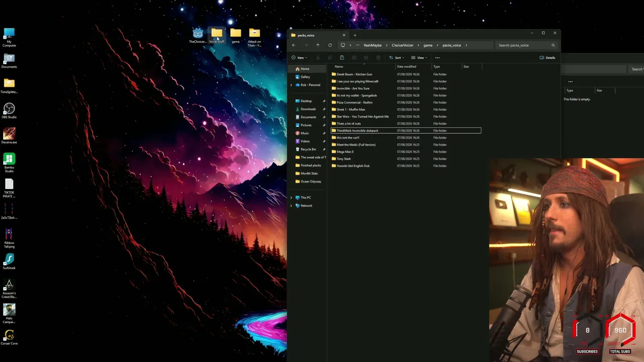This screenshot has width=644, height=362.
Task: Select the Documents shortcut on the desktop
Action: (x=9, y=61)
